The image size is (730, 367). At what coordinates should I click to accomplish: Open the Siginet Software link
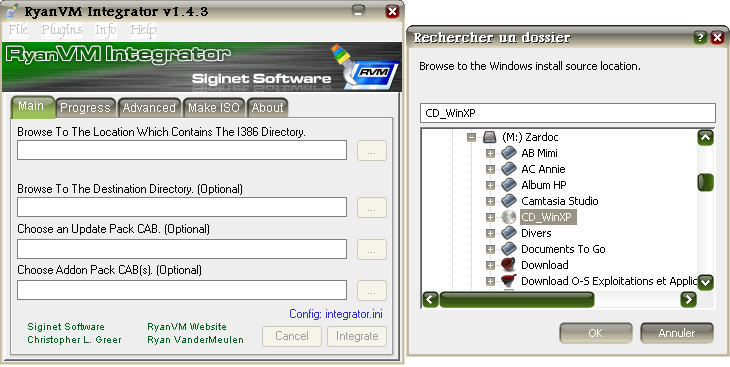pos(66,327)
